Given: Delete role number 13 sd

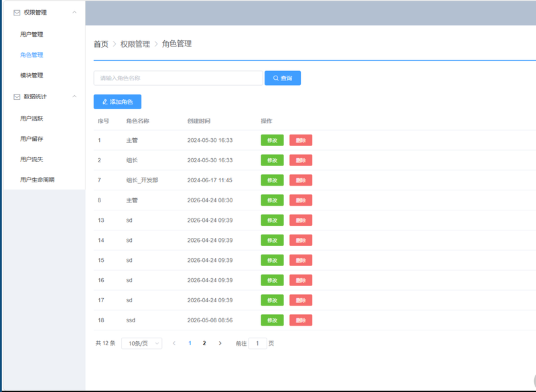Looking at the screenshot, I should (301, 220).
